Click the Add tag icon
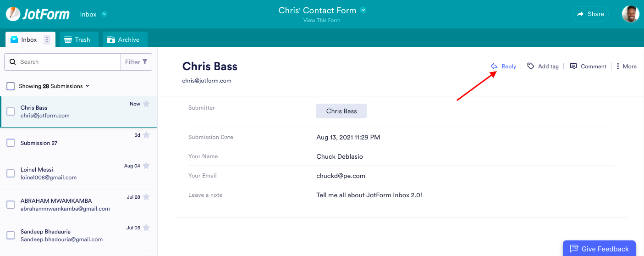 tap(531, 67)
